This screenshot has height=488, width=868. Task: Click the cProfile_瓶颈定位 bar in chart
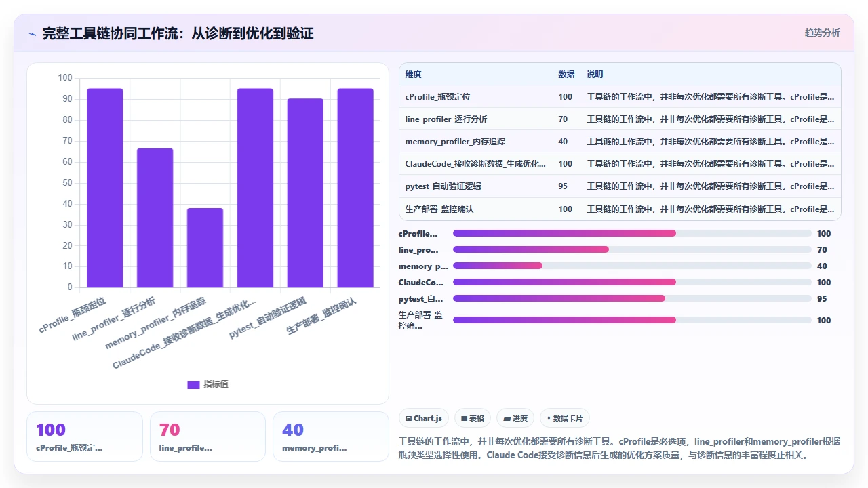click(105, 188)
